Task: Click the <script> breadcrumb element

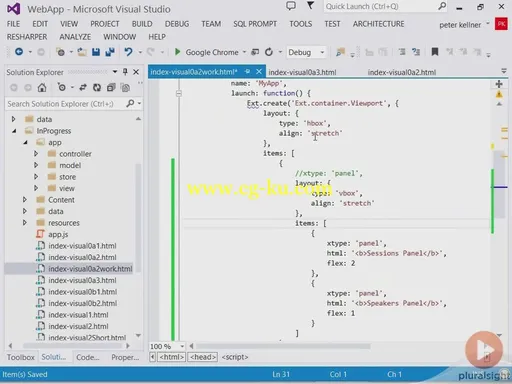Action: [x=235, y=357]
